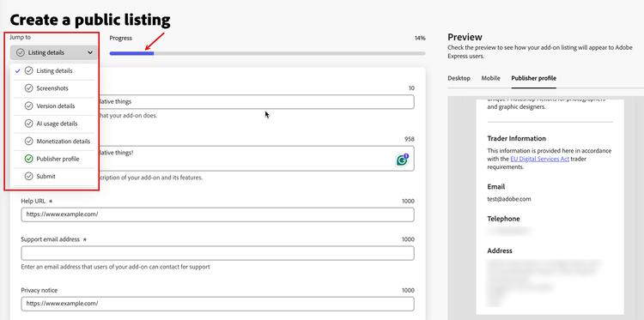Viewport: 644px width, 320px height.
Task: Select Listing details in the Jump to menu
Action: [54, 70]
